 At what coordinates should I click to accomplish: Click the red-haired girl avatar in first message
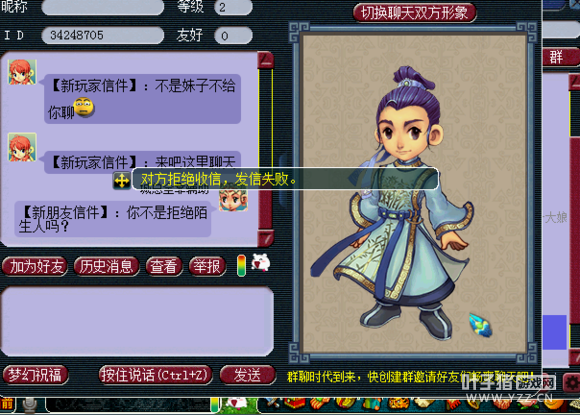[x=22, y=72]
